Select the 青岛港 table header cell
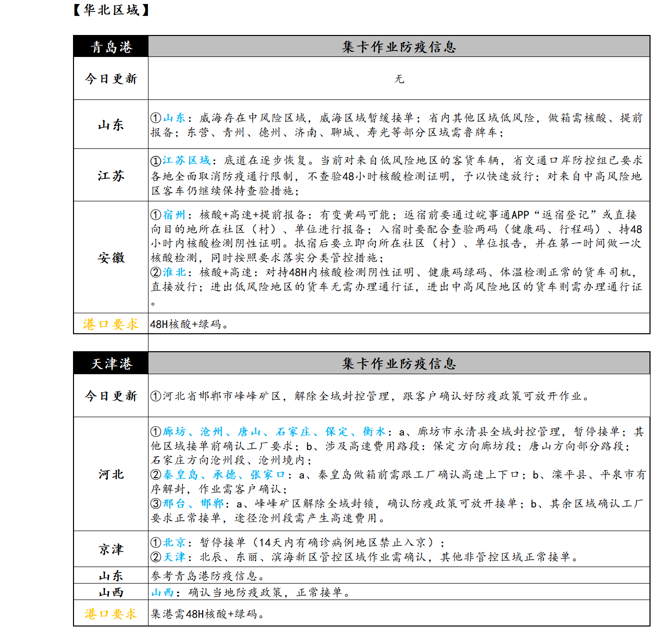Image resolution: width=651 pixels, height=644 pixels. coord(111,47)
